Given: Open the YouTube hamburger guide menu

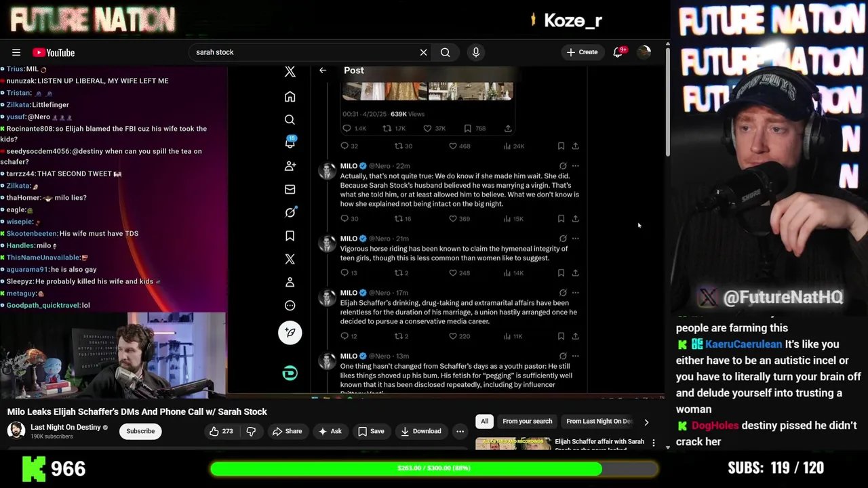Looking at the screenshot, I should [16, 52].
